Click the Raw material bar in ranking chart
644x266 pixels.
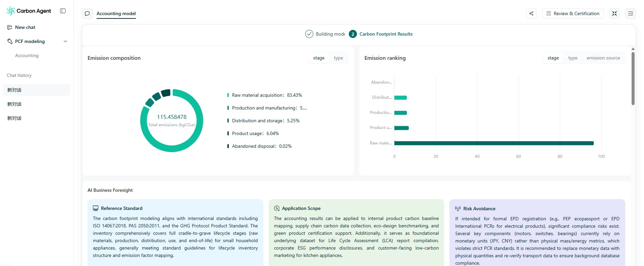point(494,143)
